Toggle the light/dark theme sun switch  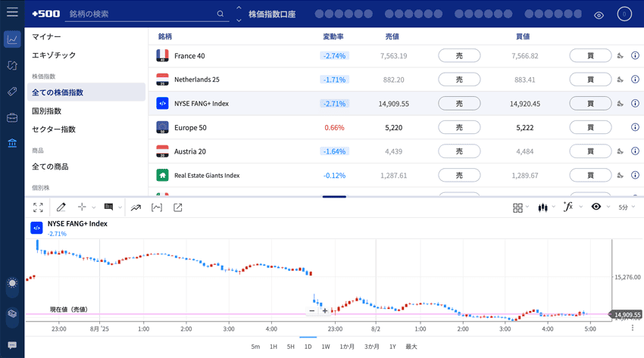[12, 287]
